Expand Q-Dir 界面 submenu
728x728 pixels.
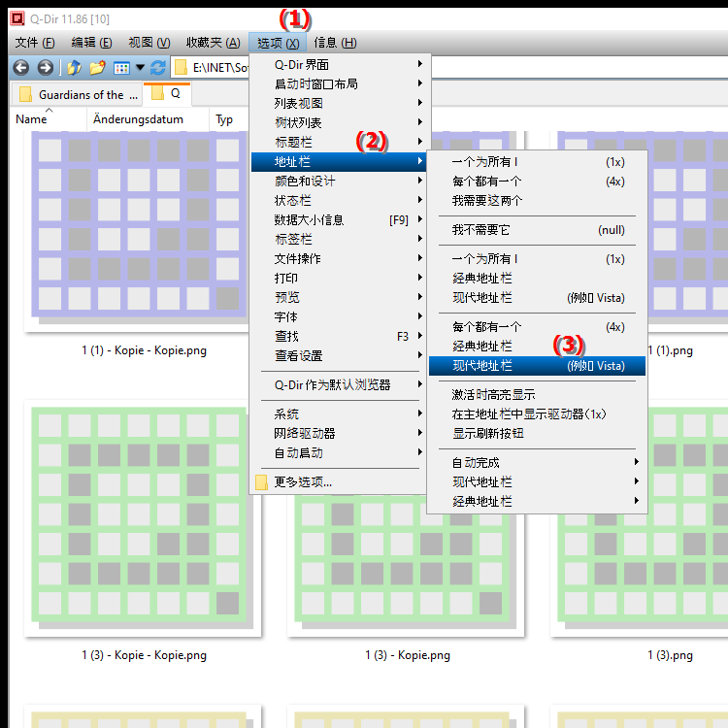pos(340,64)
